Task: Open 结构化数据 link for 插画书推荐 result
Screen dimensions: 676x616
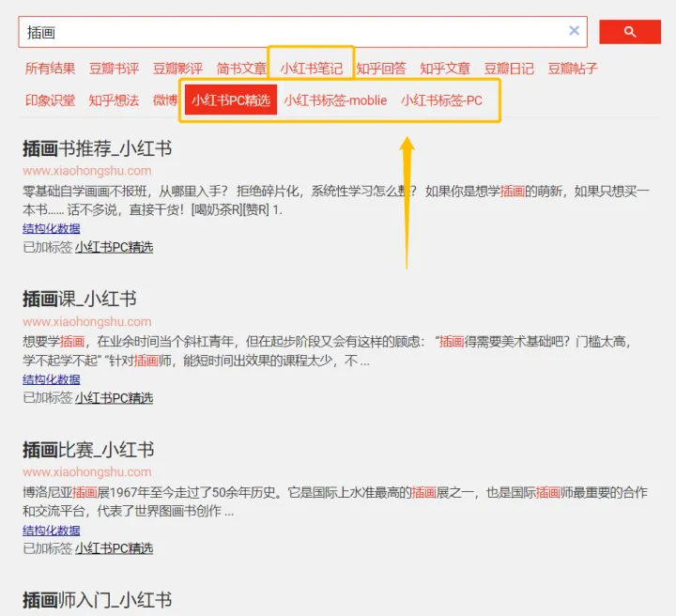Action: click(52, 228)
